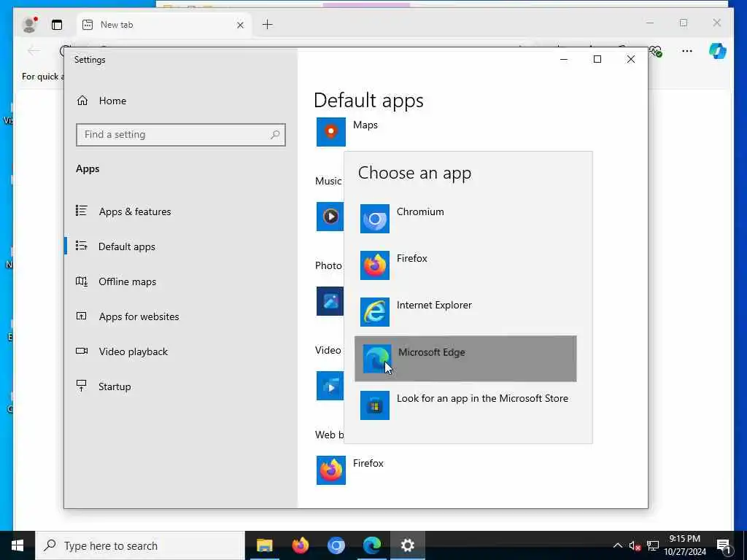Open Edge profile icon

pos(30,25)
